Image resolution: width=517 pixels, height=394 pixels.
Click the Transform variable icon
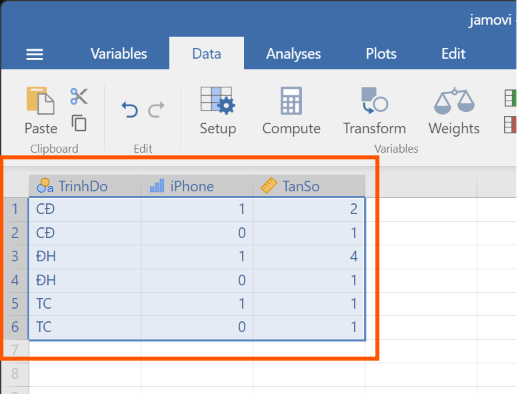[375, 101]
